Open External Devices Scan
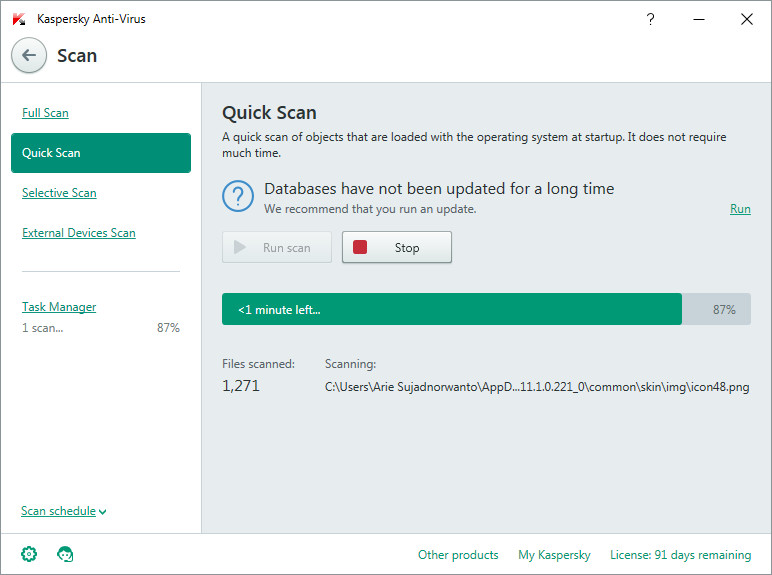This screenshot has width=772, height=575. tap(79, 233)
